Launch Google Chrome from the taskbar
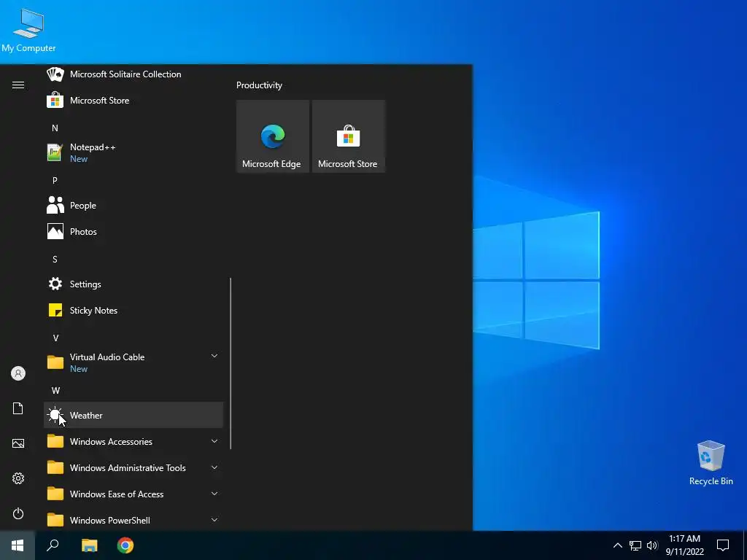 point(125,545)
